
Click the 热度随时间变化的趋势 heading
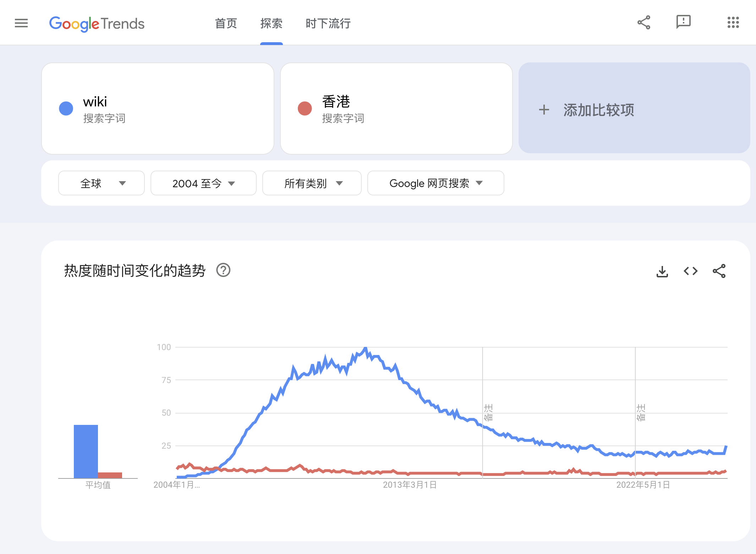point(135,271)
